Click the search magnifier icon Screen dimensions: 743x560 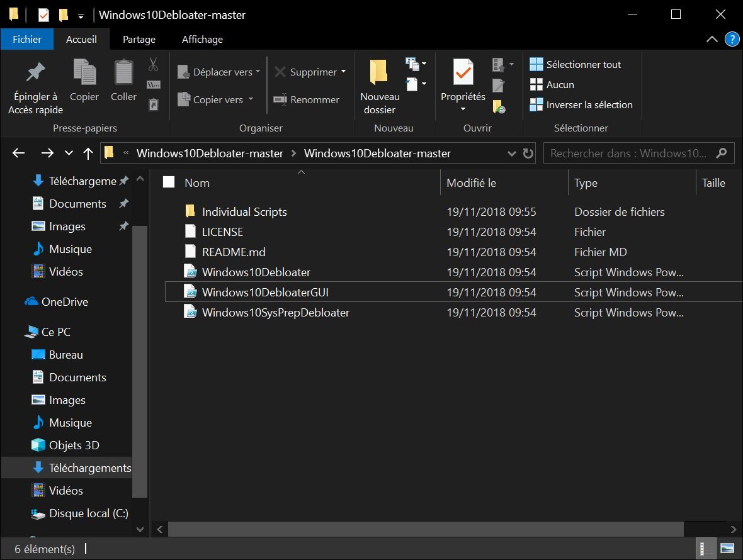coord(722,153)
